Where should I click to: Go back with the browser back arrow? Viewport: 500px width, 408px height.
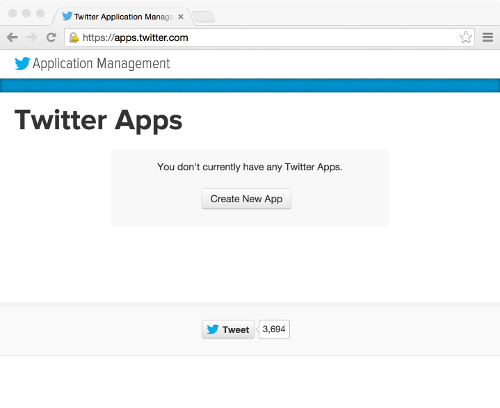pos(12,37)
